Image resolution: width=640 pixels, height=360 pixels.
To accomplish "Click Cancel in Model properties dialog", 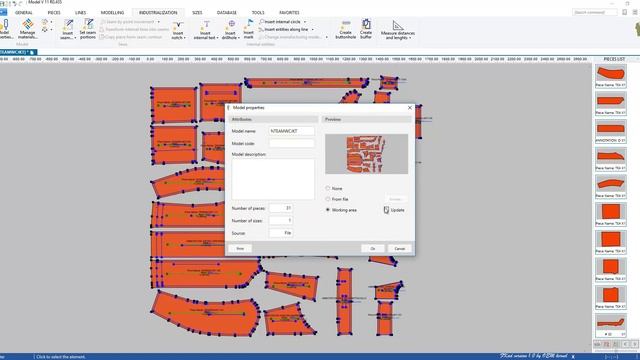I will (x=400, y=249).
